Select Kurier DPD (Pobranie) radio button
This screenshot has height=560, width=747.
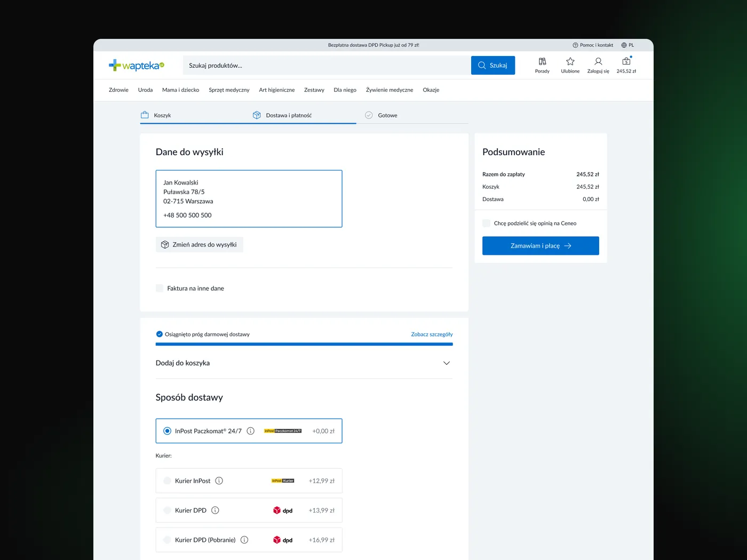pyautogui.click(x=167, y=540)
